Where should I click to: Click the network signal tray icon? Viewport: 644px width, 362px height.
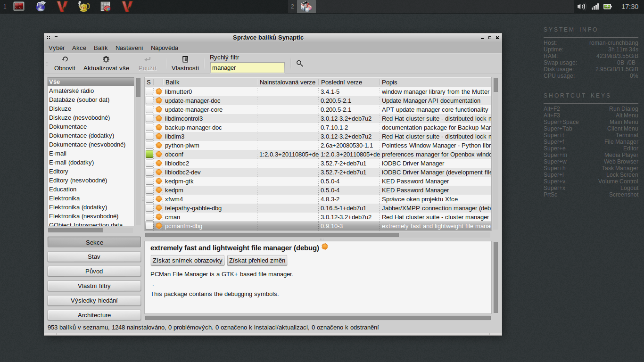click(x=595, y=7)
